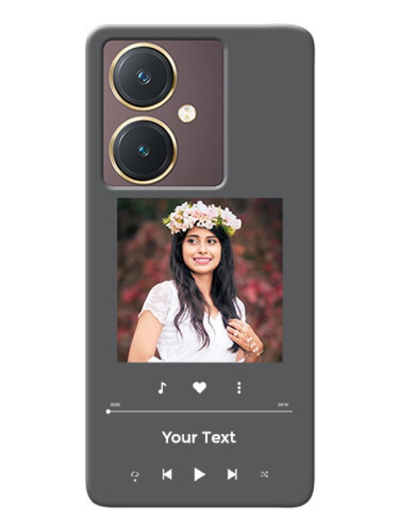Click the flower crown in the photo
Viewport: 399px width, 532px height.
(x=202, y=217)
